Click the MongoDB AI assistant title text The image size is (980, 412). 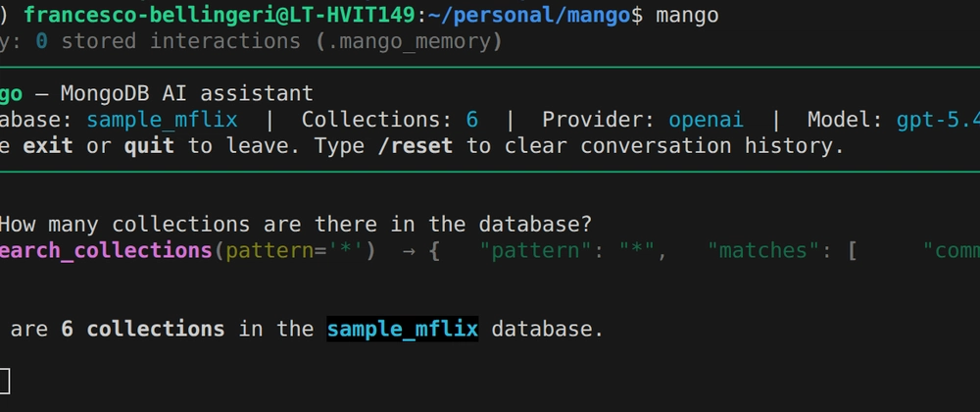pos(186,94)
